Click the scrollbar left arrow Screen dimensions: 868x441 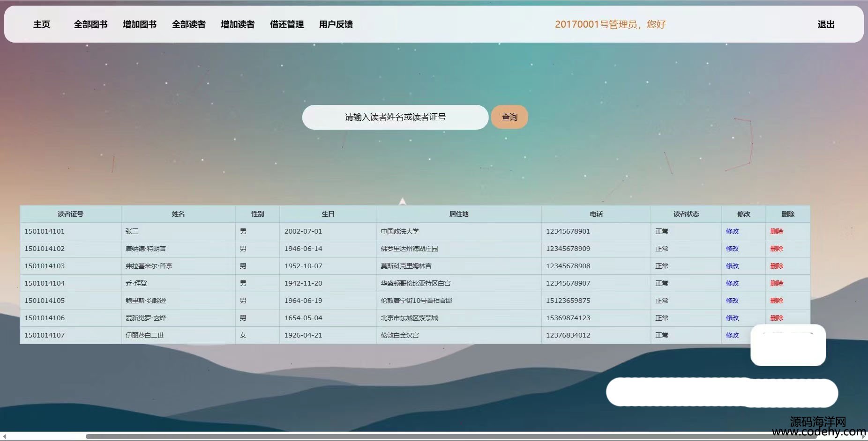4,437
